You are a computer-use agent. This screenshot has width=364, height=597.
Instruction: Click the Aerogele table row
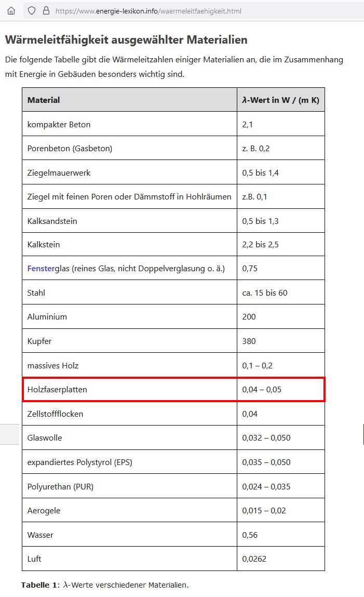click(x=173, y=511)
